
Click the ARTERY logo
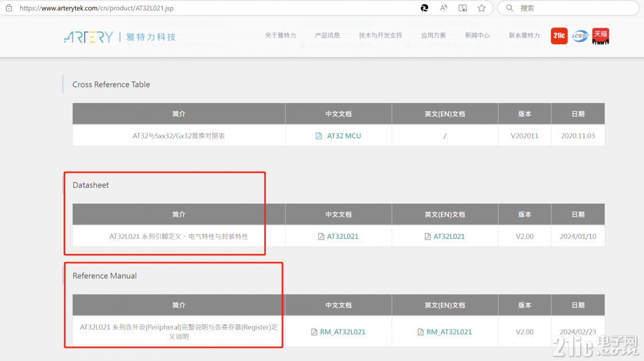coord(88,37)
